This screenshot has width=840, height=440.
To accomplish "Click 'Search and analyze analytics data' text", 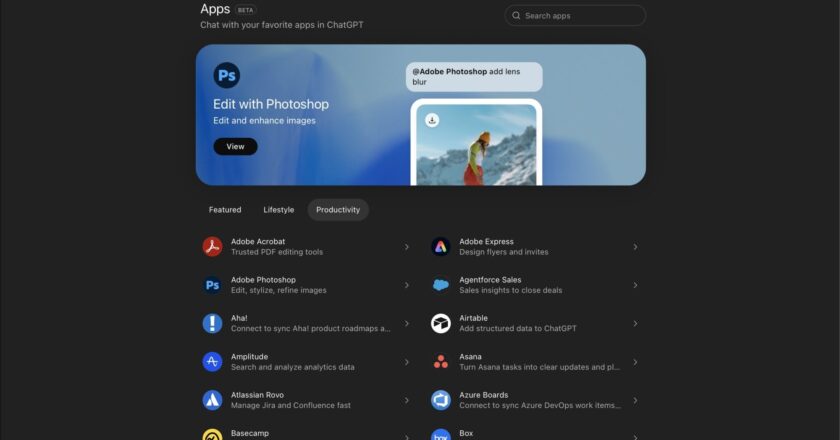I will click(x=292, y=367).
